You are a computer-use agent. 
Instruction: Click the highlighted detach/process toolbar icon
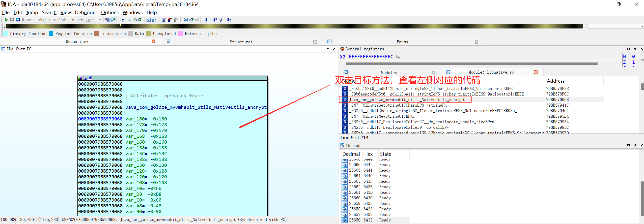click(113, 20)
